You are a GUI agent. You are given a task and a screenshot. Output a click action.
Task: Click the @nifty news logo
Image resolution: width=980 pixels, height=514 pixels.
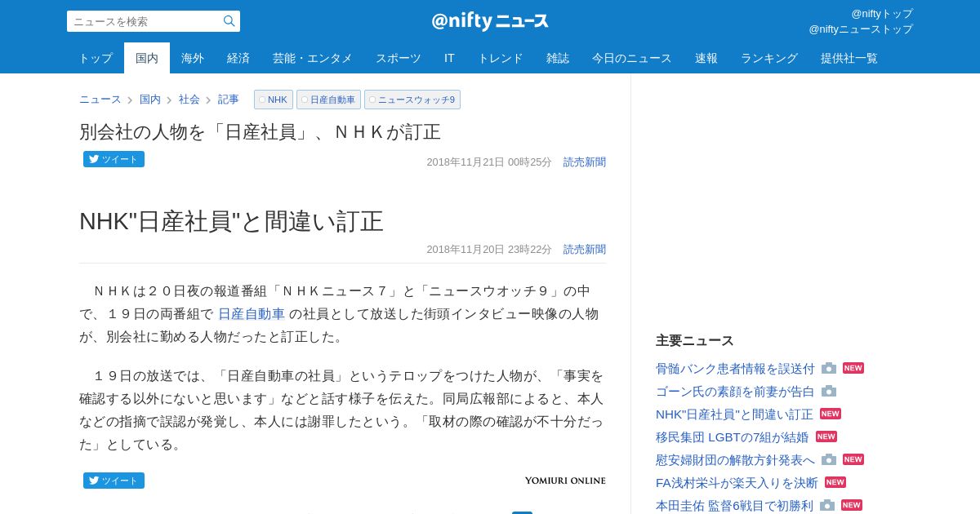[490, 21]
